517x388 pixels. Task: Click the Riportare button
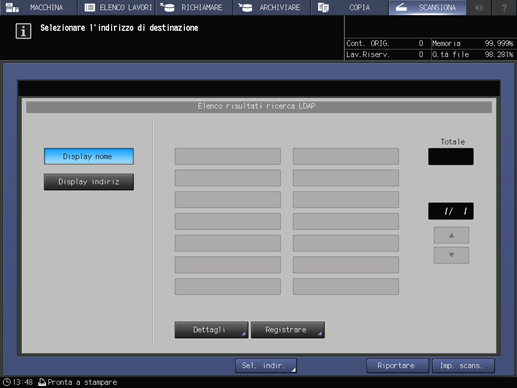(397, 366)
